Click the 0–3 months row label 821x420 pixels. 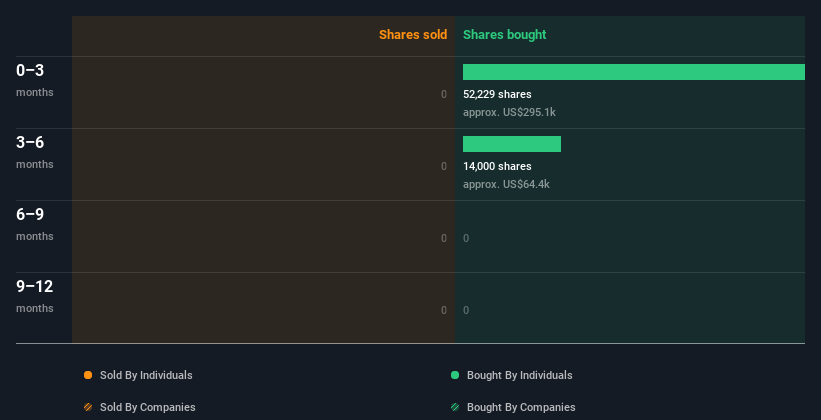[35, 80]
